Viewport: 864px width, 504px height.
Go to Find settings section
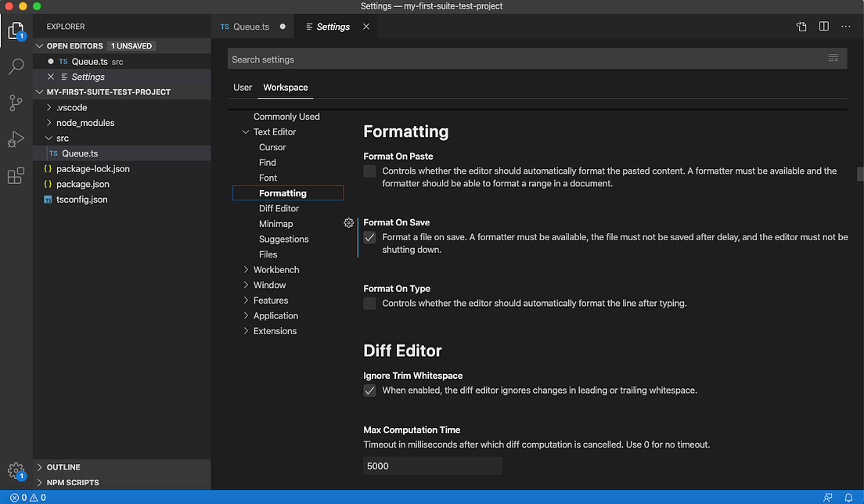click(x=267, y=163)
